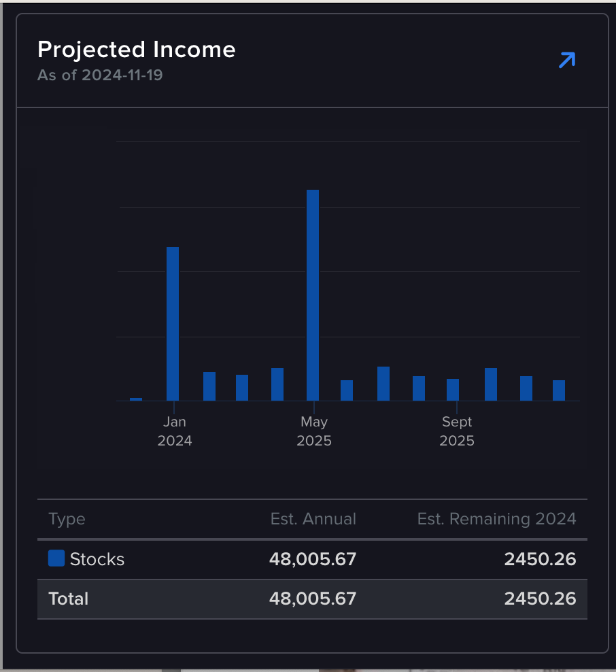Screen dimensions: 616x672
Task: Select the tallest bar at May 2025
Action: pyautogui.click(x=313, y=295)
